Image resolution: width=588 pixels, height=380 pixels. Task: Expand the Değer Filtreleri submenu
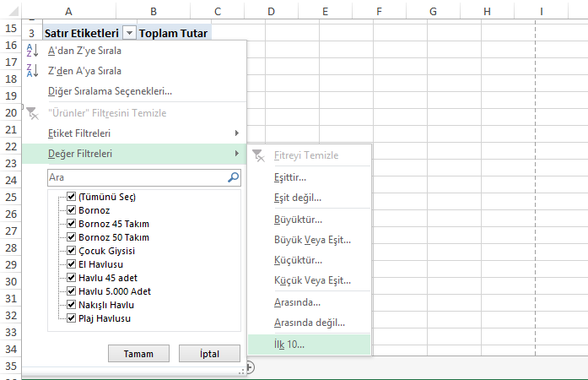[235, 154]
